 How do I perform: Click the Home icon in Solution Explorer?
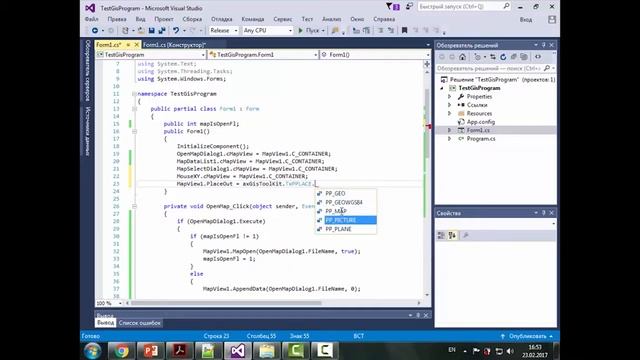click(462, 57)
